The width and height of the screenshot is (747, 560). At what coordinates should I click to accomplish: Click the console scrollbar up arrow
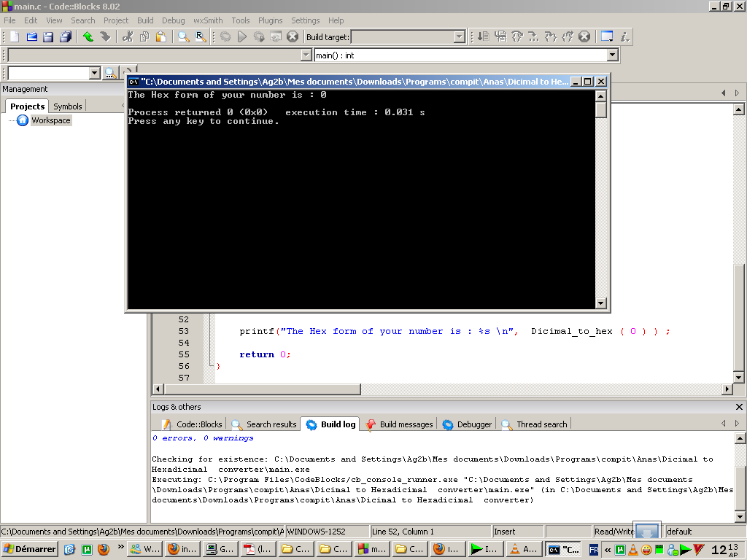(x=601, y=96)
